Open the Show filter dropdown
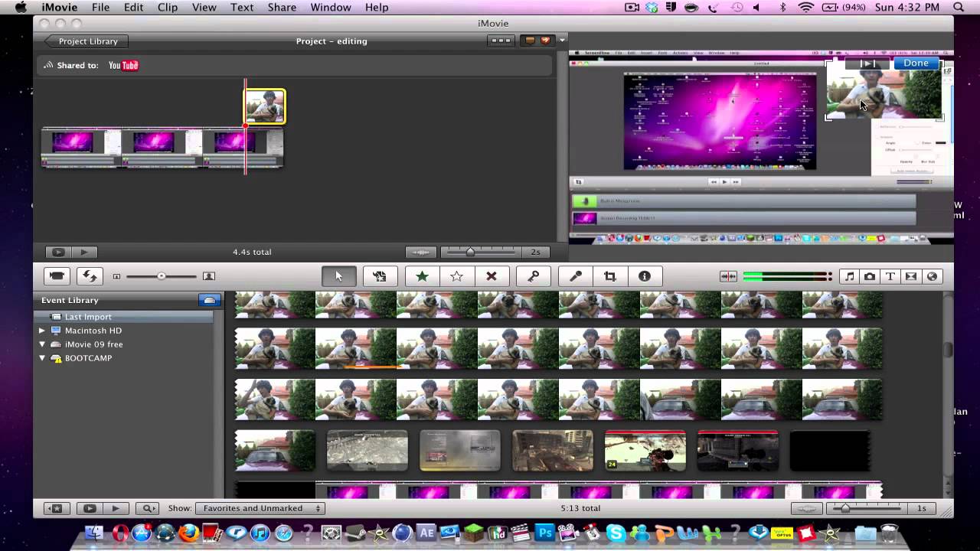Image resolution: width=980 pixels, height=551 pixels. point(260,508)
